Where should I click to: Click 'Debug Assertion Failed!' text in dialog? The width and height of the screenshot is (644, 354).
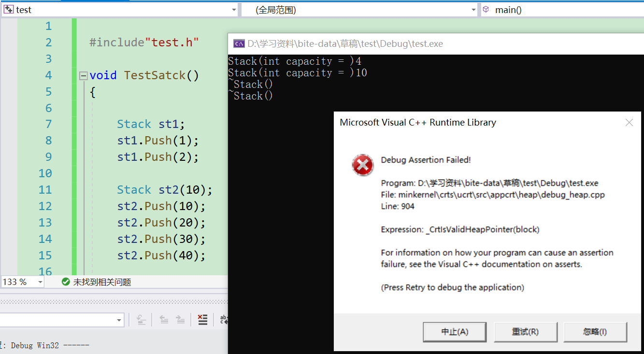coord(426,160)
